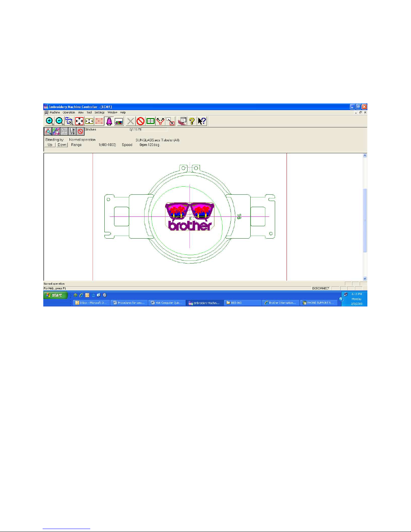The image size is (411, 532).
Task: Click the 1(400-1000) range value
Action: click(107, 145)
